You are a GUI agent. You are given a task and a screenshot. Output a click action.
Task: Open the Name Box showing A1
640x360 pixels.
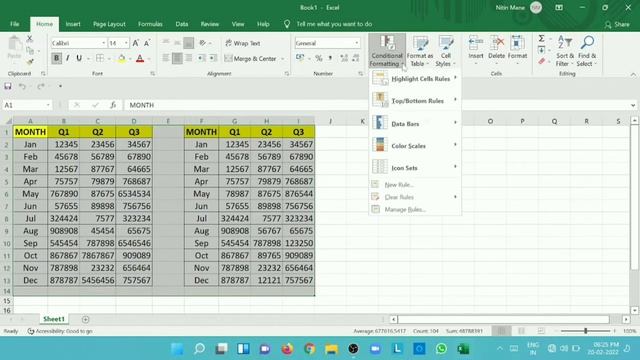coord(27,105)
